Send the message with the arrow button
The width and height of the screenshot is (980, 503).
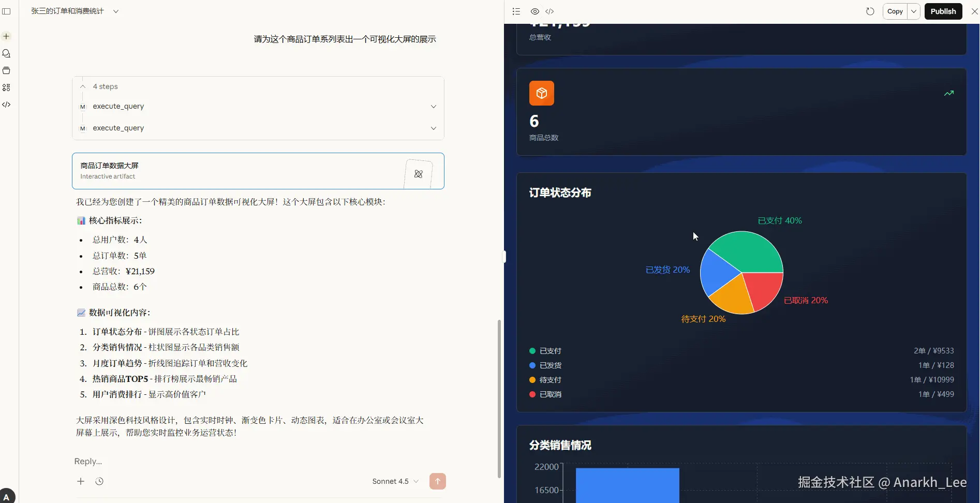pyautogui.click(x=438, y=481)
